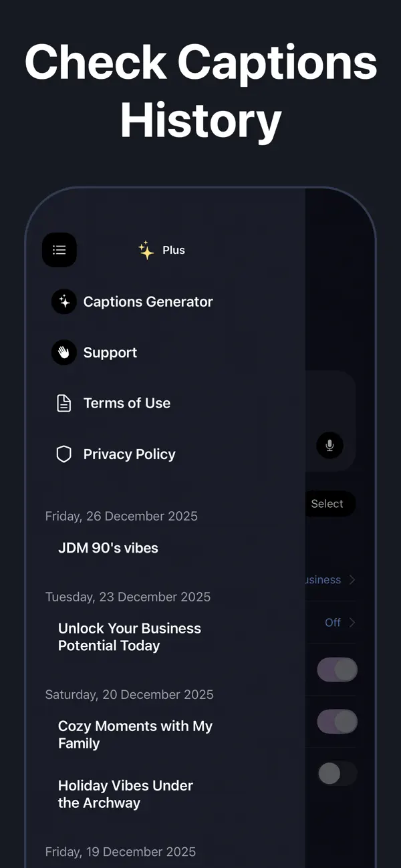Click the Support waving hand icon
401x868 pixels.
(64, 353)
